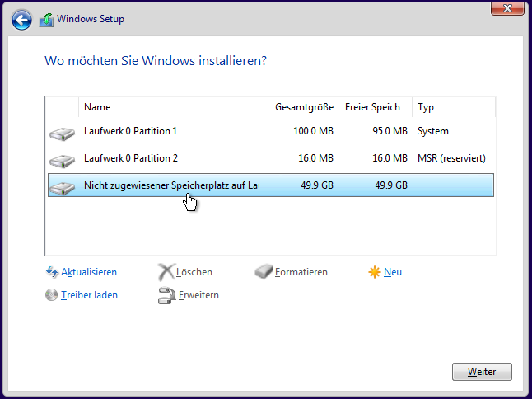Select Nicht zugewiesener Speicherplatz row
The width and height of the screenshot is (532, 399).
coord(271,185)
